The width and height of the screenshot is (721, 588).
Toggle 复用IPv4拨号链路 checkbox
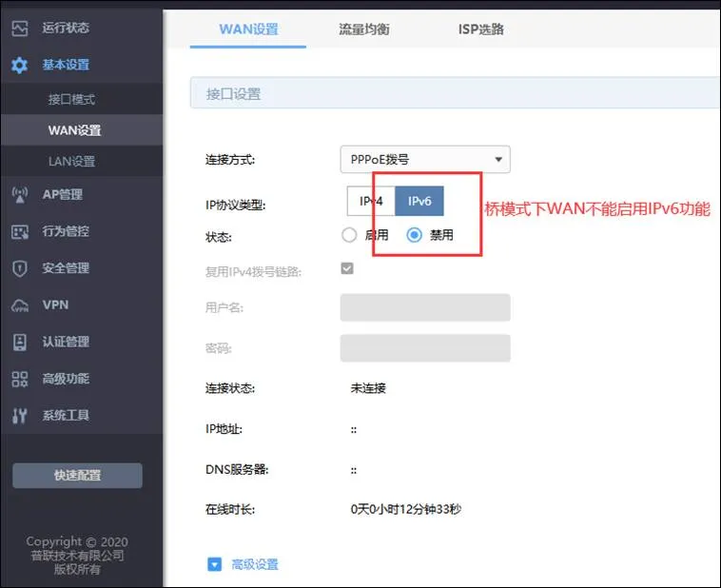tap(347, 268)
